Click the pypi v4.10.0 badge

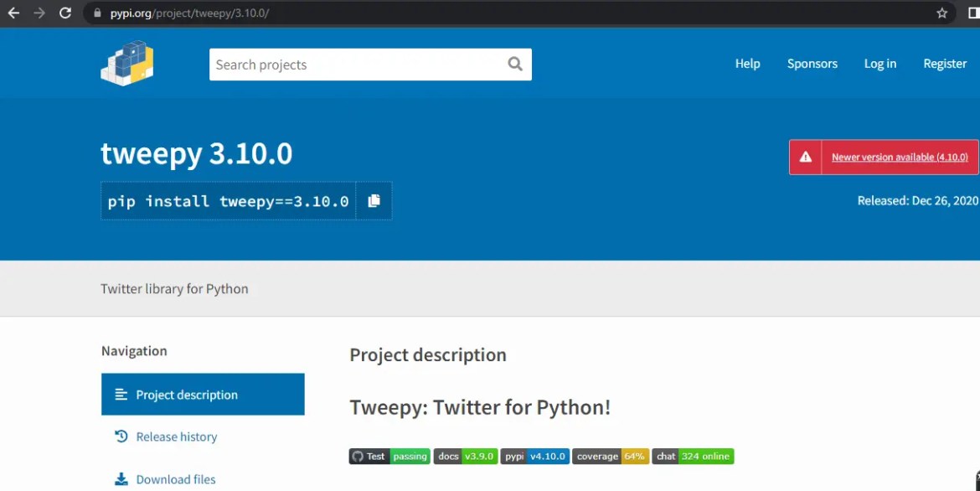535,456
